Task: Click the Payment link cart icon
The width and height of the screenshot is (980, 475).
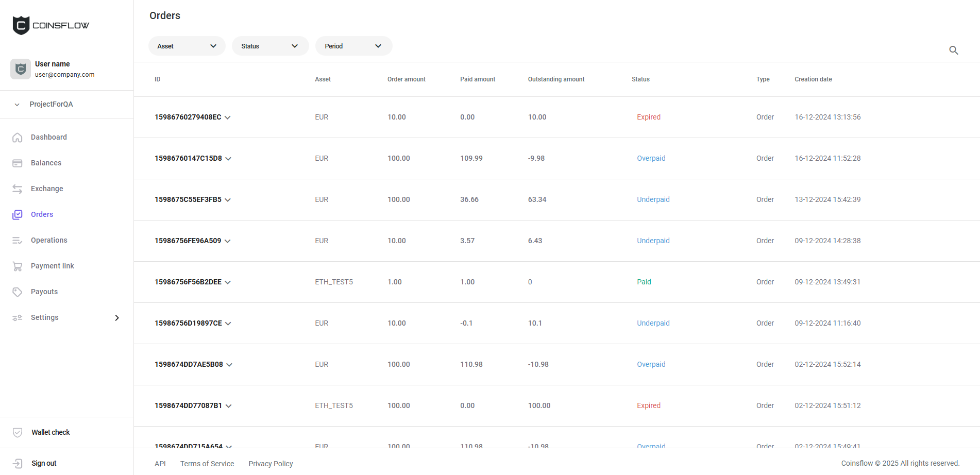Action: coord(18,266)
